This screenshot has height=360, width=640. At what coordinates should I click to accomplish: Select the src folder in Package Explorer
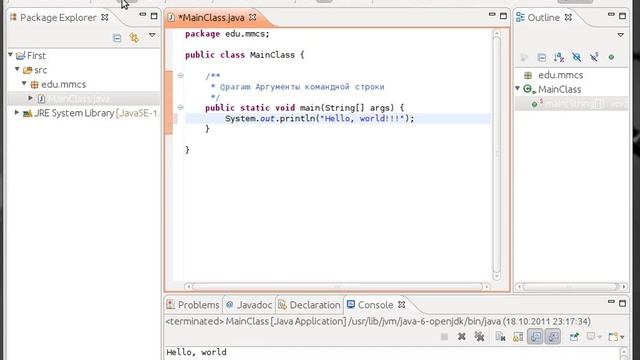(x=40, y=70)
